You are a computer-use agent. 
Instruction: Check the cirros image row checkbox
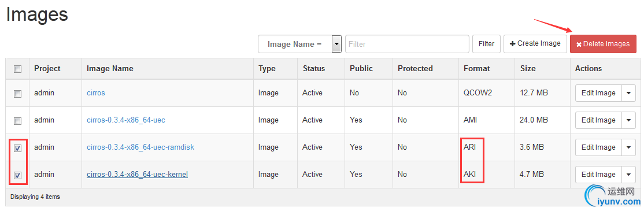click(18, 94)
